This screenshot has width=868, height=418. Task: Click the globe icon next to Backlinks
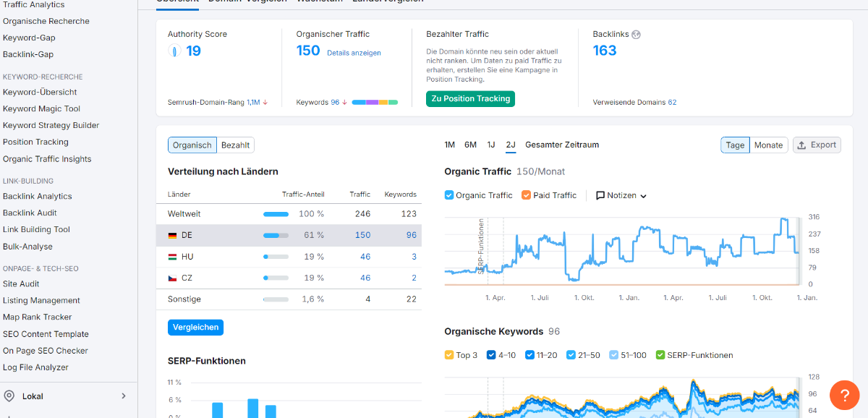(x=636, y=34)
